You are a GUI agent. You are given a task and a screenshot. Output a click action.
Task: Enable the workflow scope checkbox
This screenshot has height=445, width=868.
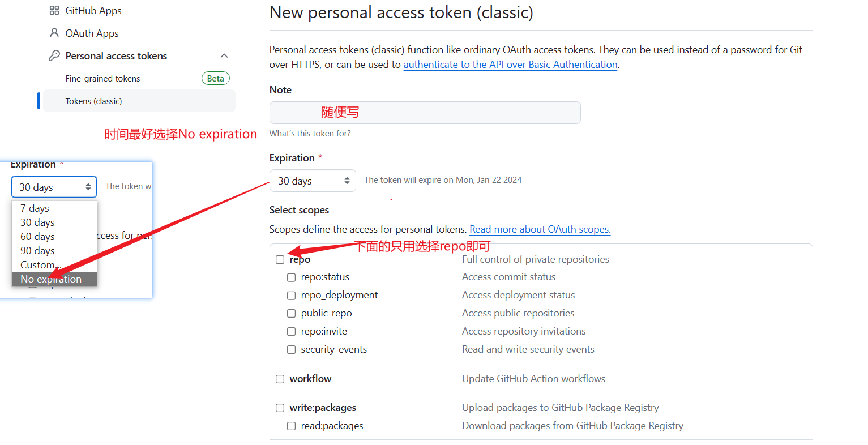click(x=280, y=379)
